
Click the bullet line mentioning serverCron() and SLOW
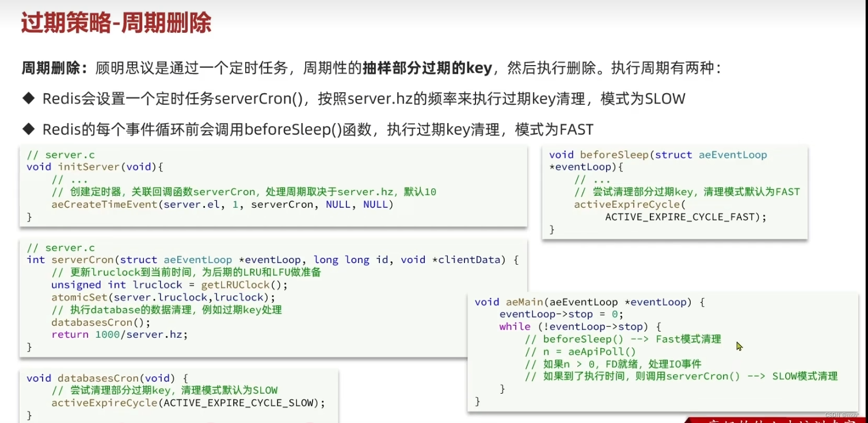pos(354,99)
